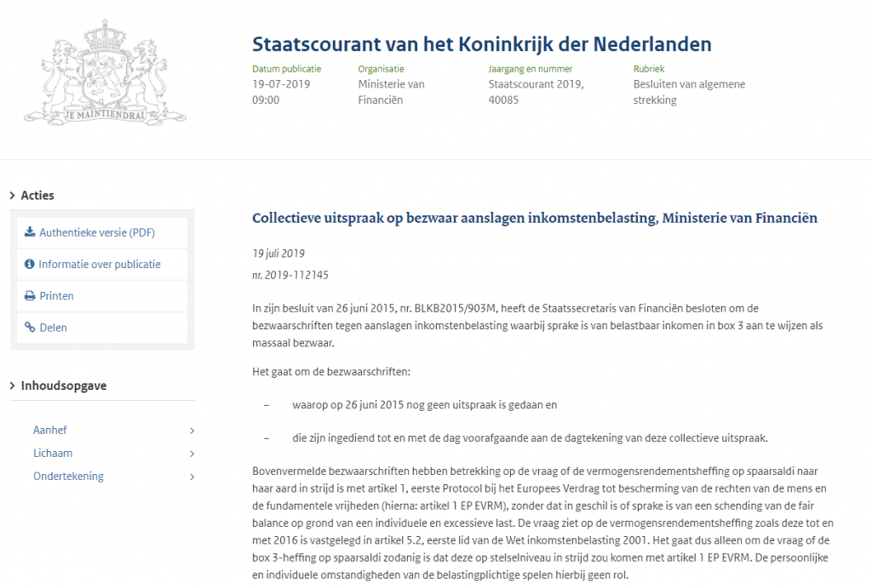Click the paragraph starting In zijn besluit
The height and width of the screenshot is (588, 872).
click(x=537, y=326)
